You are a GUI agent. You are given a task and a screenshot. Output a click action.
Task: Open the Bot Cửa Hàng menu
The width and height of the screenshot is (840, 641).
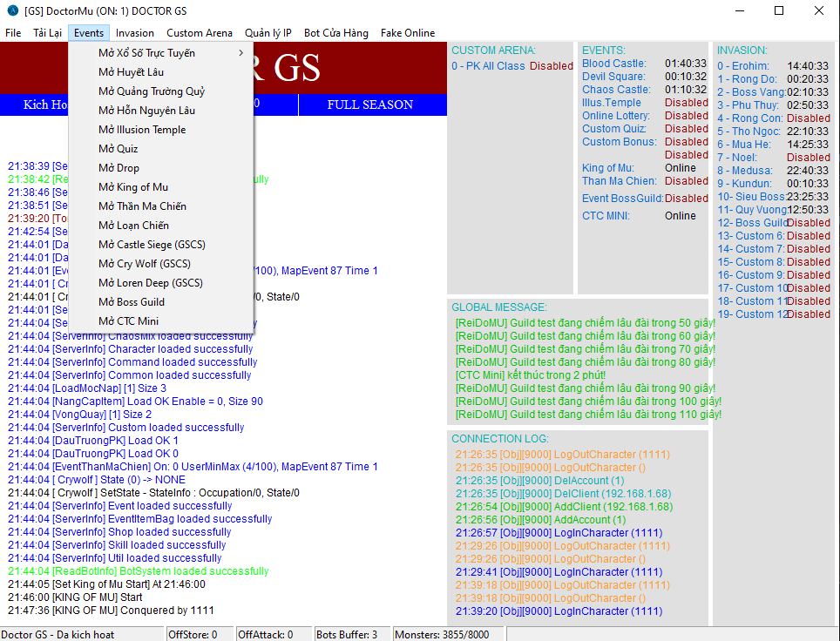[x=336, y=33]
